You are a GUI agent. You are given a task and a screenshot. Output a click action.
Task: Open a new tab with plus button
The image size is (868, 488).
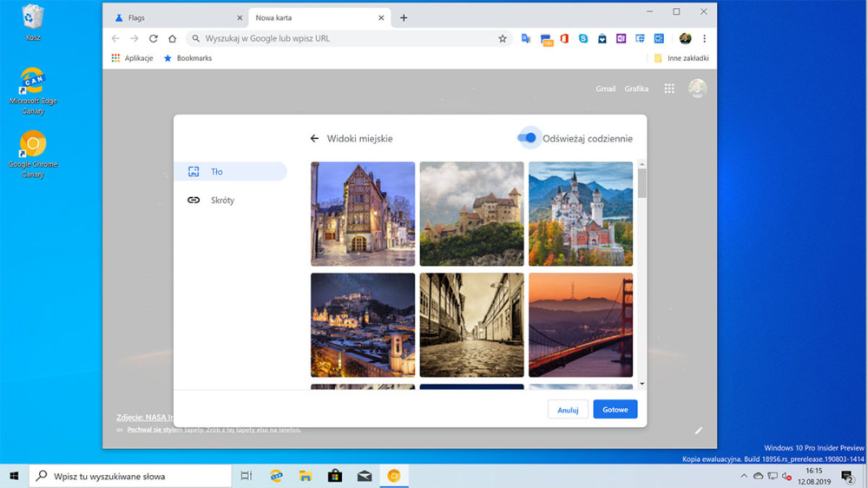404,17
